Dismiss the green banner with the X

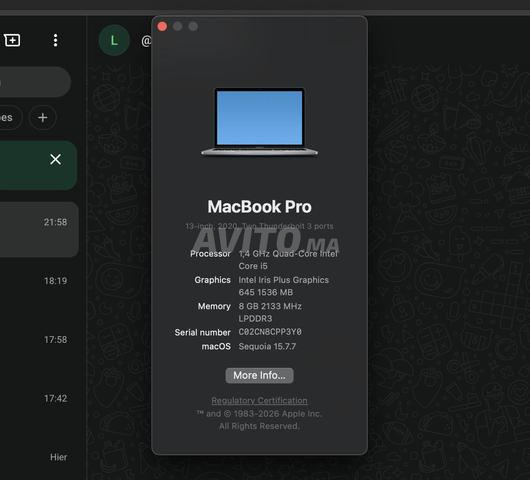point(55,159)
